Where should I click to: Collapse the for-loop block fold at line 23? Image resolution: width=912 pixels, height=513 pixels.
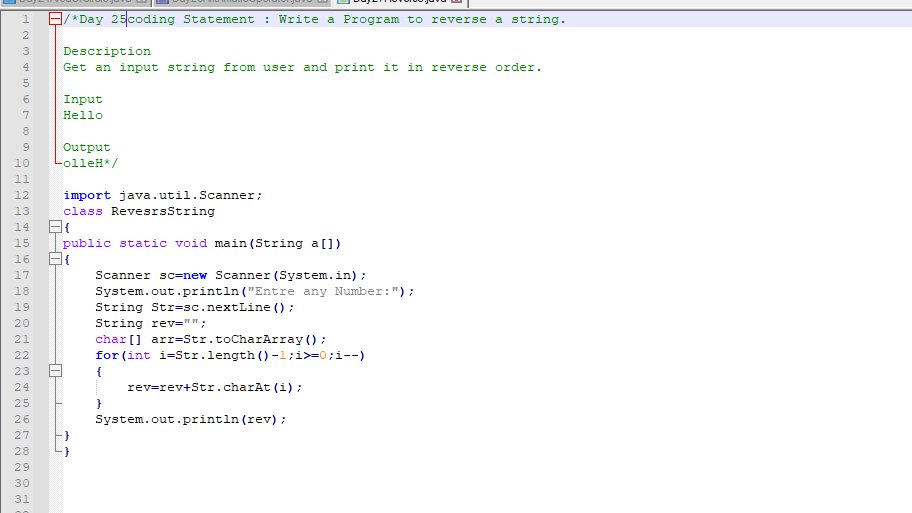click(55, 370)
